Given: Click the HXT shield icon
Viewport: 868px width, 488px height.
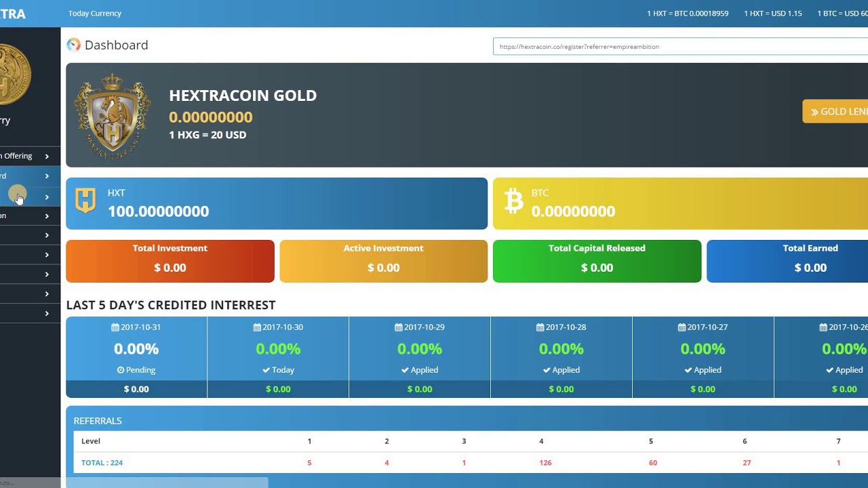Looking at the screenshot, I should pyautogui.click(x=85, y=201).
